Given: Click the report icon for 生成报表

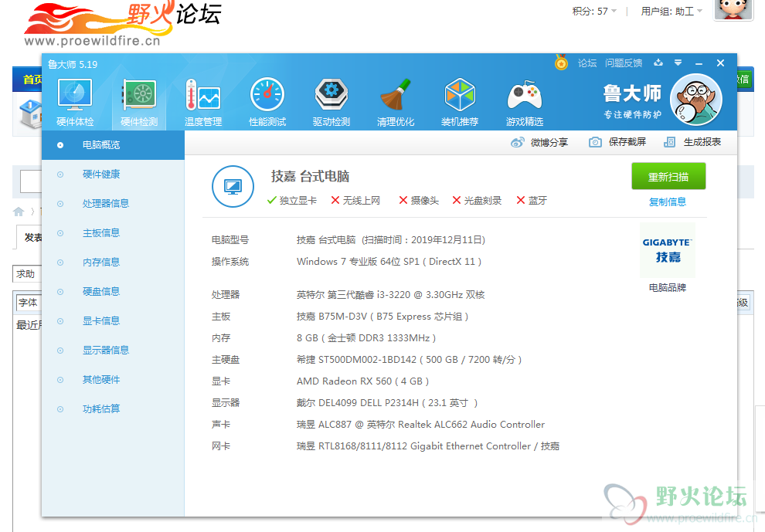Looking at the screenshot, I should 669,142.
